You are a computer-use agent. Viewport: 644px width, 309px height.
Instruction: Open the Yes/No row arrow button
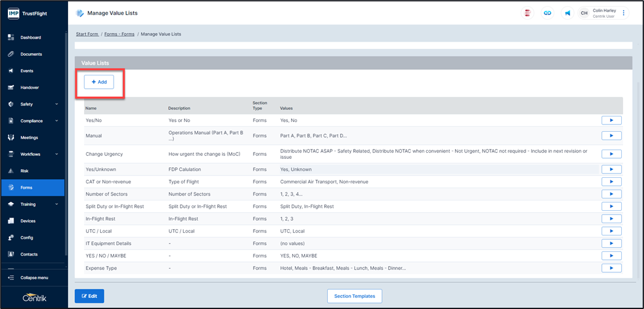[x=611, y=120]
